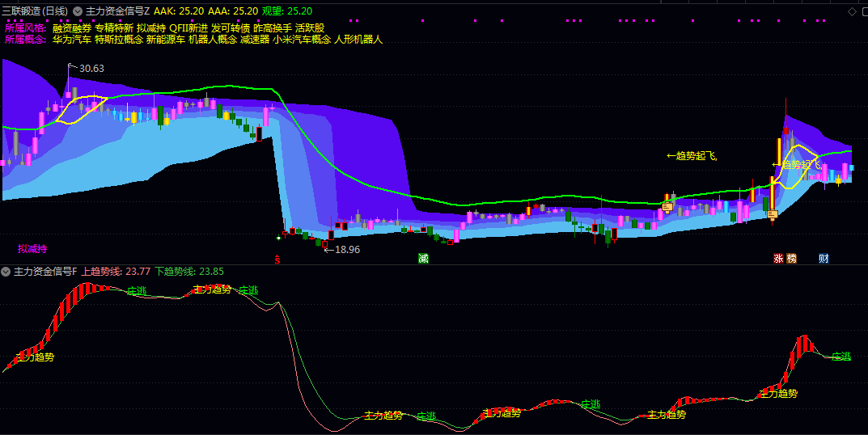868x435 pixels.
Task: Click hand-pointer signal icon under tall yellow candle
Action: (773, 214)
